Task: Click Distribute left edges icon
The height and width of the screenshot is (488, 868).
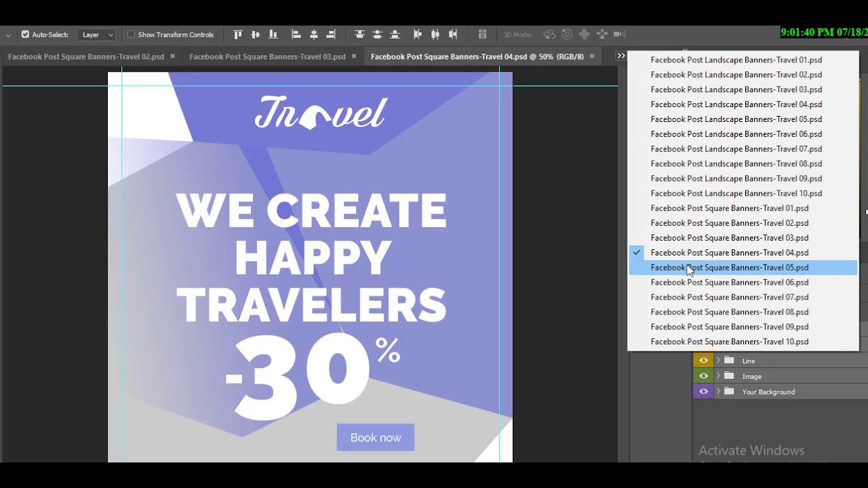Action: pyautogui.click(x=418, y=35)
